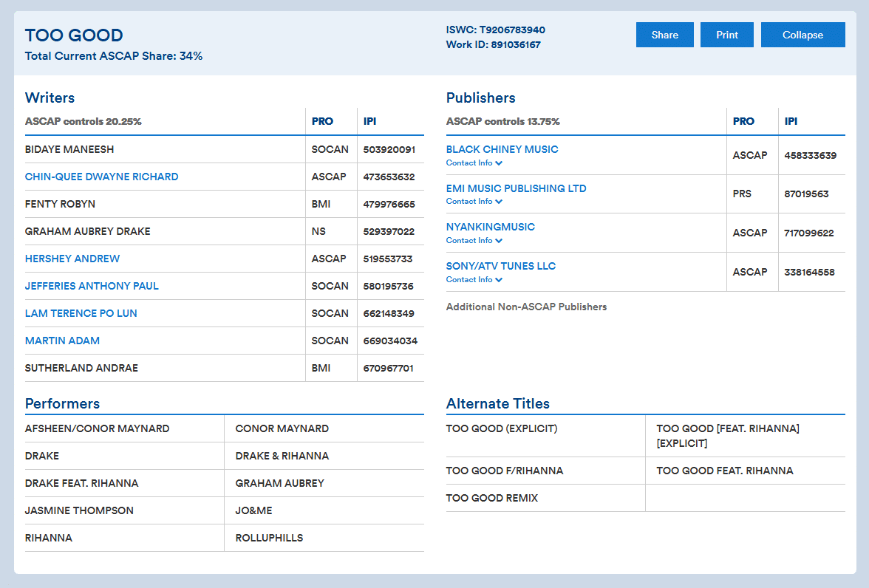Open writer JEFFERIES ANTHONY PAUL link
869x588 pixels.
point(92,286)
